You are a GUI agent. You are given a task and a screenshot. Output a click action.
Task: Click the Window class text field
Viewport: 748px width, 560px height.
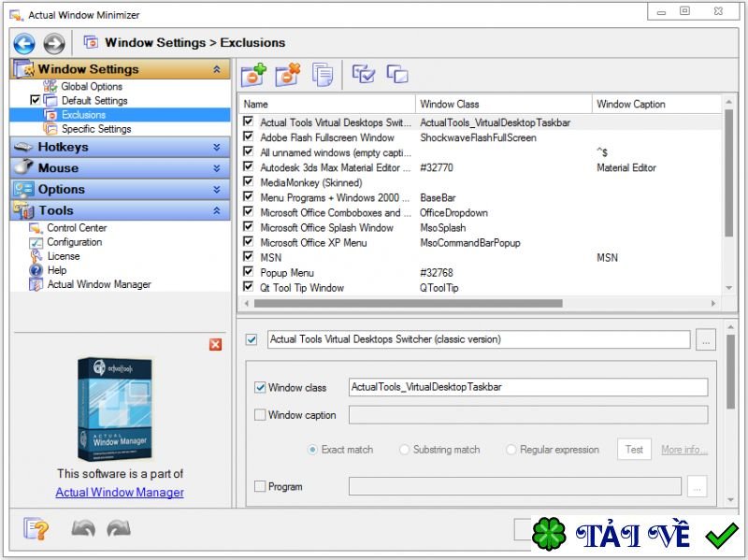527,387
